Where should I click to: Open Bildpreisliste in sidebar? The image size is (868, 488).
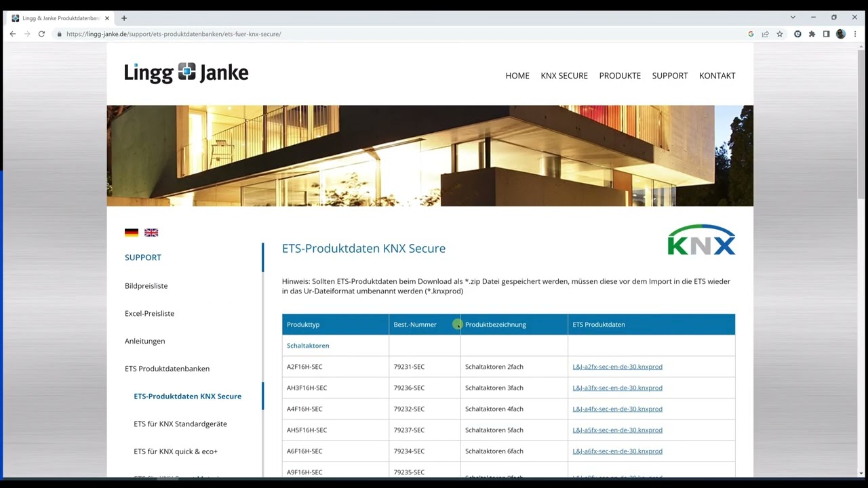click(x=146, y=286)
